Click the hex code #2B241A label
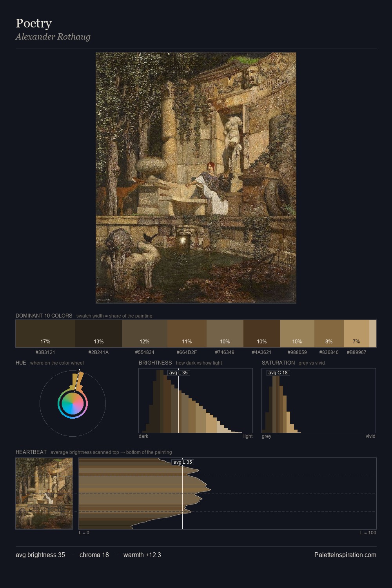 (x=99, y=352)
